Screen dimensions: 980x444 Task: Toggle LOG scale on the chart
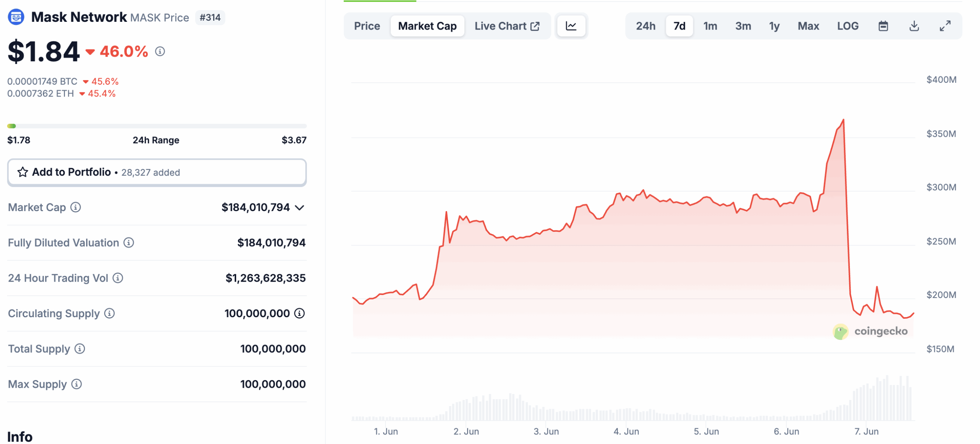(848, 26)
